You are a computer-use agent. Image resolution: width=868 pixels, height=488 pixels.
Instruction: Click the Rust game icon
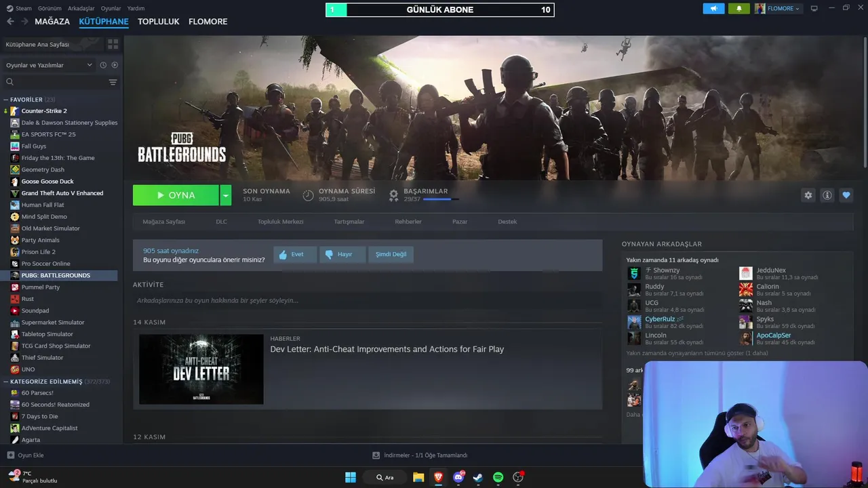[15, 299]
